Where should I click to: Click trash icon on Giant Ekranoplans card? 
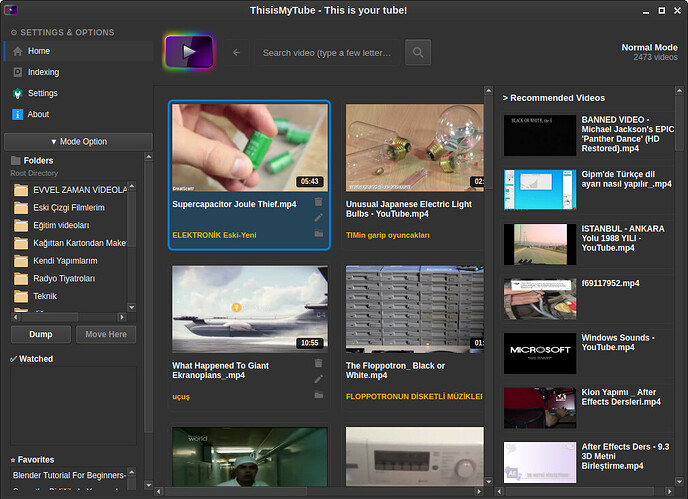(319, 363)
